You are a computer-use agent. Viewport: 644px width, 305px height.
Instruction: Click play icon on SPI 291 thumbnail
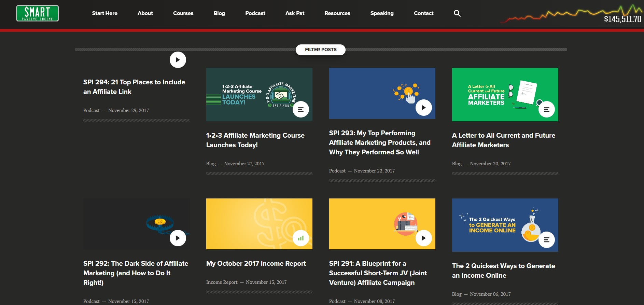click(424, 238)
